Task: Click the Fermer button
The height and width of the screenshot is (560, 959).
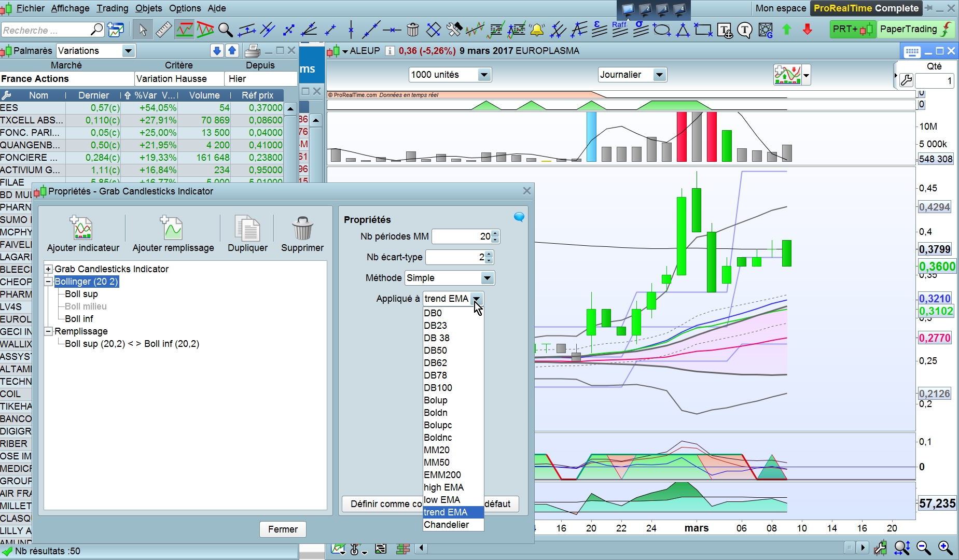Action: 283,529
